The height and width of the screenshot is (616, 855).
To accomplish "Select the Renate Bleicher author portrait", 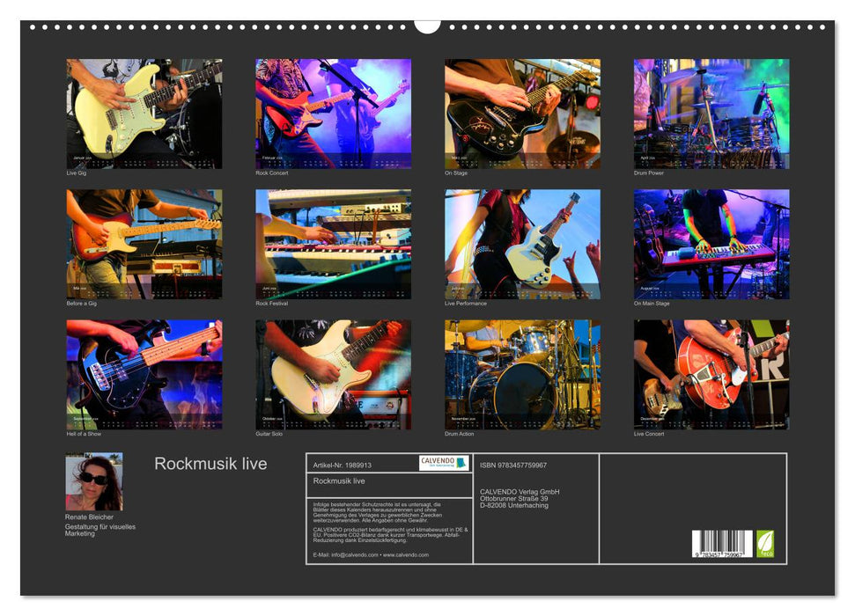I will coord(94,481).
